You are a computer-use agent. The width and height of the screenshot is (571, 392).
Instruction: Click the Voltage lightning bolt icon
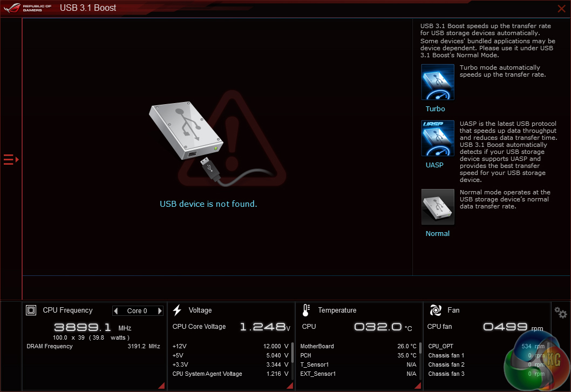point(177,310)
